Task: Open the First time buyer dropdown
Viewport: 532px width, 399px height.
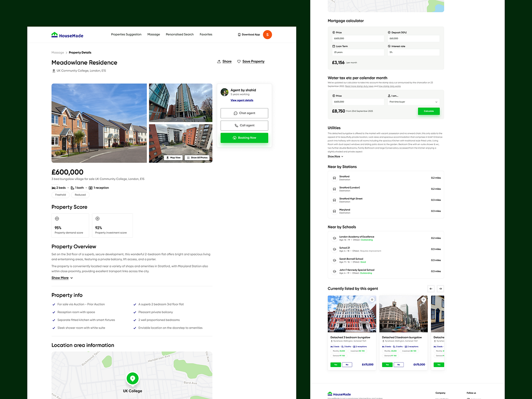Action: (x=413, y=102)
